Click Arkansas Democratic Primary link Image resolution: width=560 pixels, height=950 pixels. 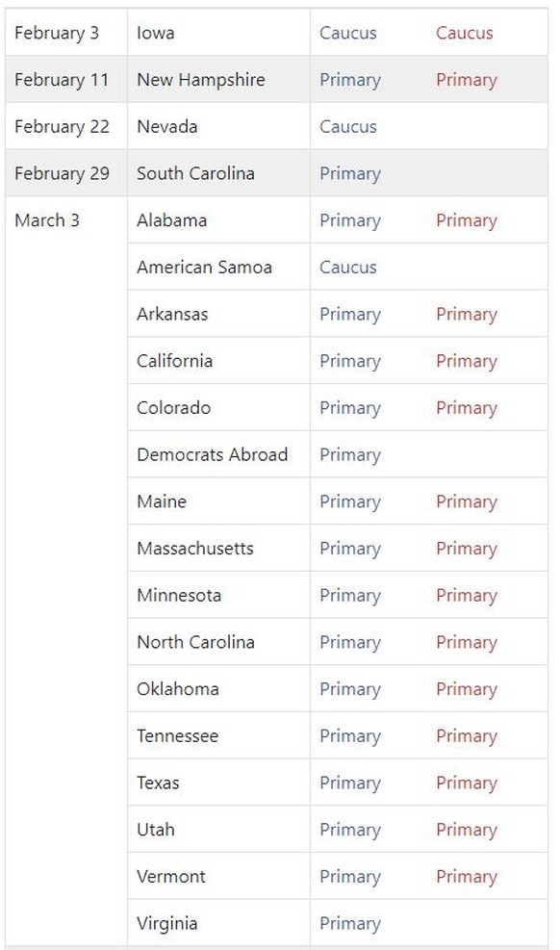point(350,315)
